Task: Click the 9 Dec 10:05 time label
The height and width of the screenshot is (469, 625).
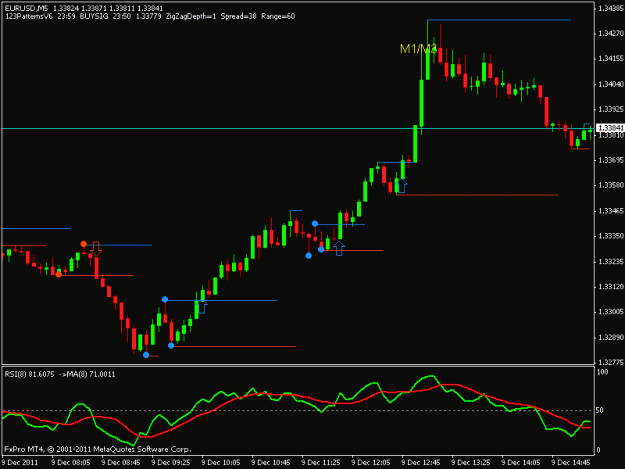Action: [221, 463]
